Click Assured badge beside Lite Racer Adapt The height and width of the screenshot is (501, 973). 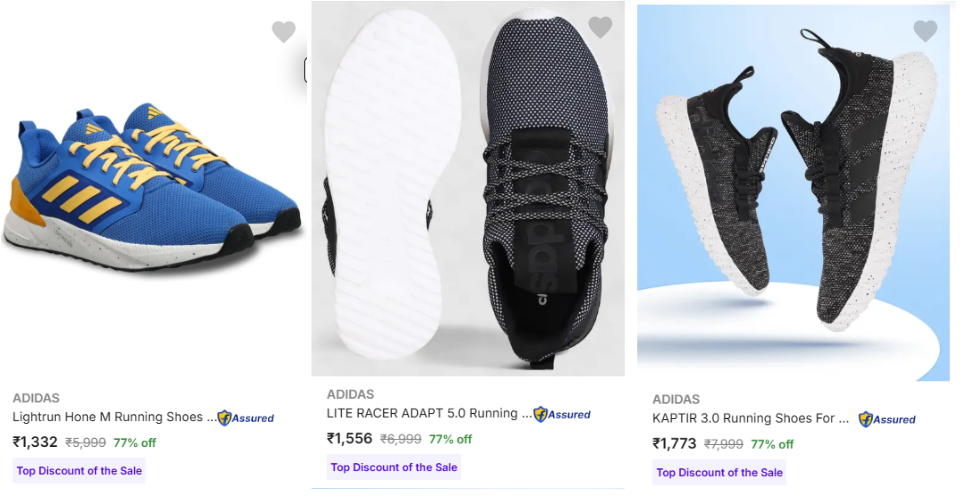coord(561,414)
